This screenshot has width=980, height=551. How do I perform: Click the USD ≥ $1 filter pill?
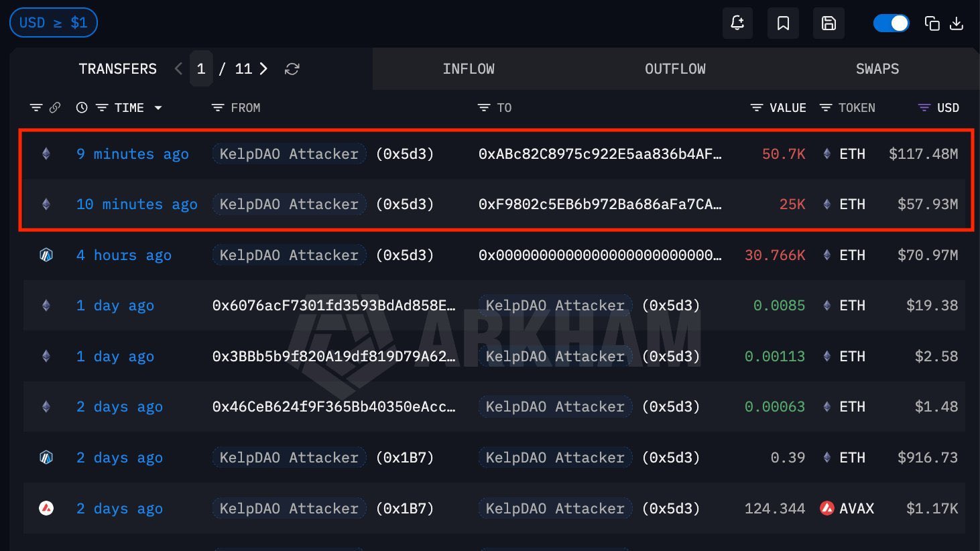click(54, 23)
